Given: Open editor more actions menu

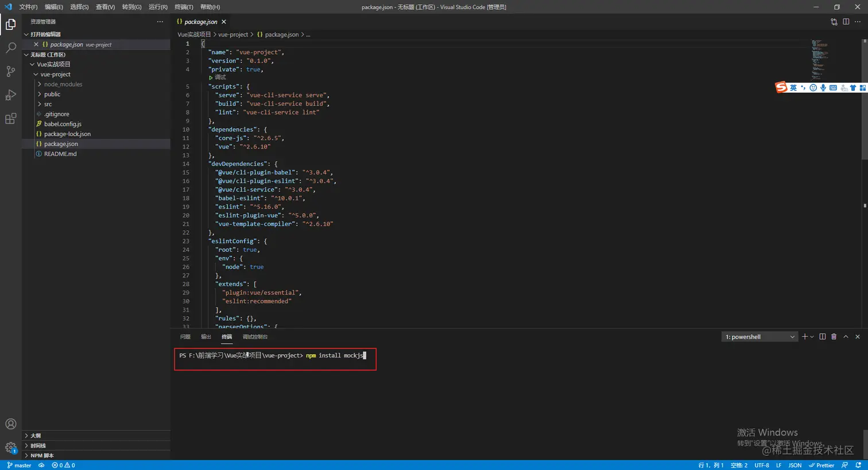Looking at the screenshot, I should tap(858, 22).
